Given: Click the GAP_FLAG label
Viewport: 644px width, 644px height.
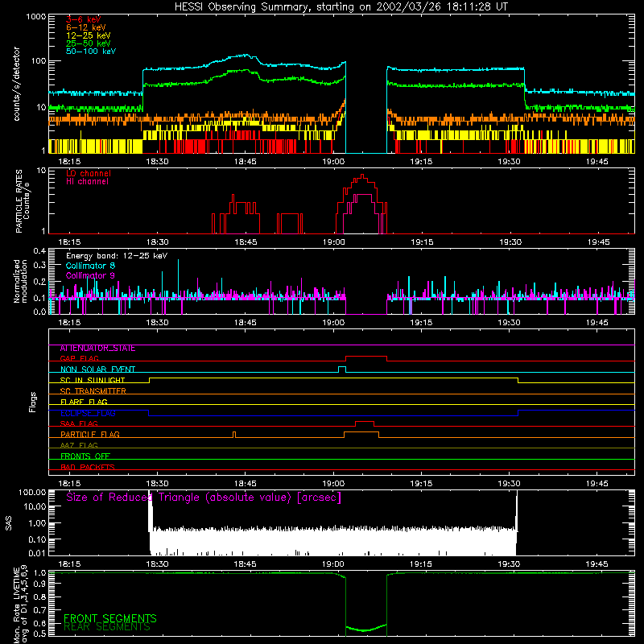Looking at the screenshot, I should click(x=79, y=358).
